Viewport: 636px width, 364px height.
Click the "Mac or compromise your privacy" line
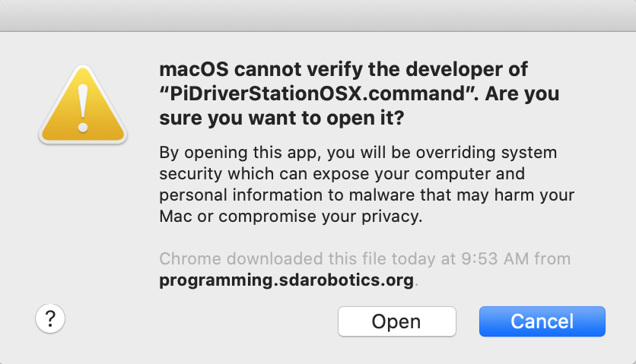click(291, 217)
